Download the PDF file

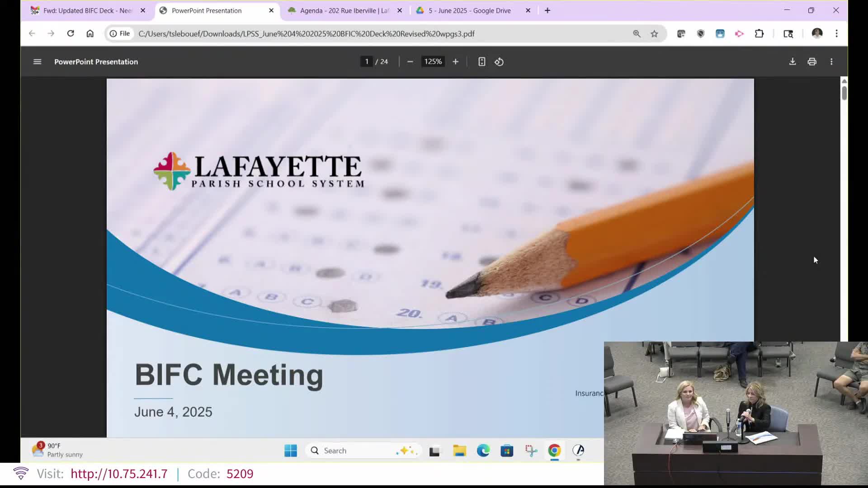tap(793, 62)
